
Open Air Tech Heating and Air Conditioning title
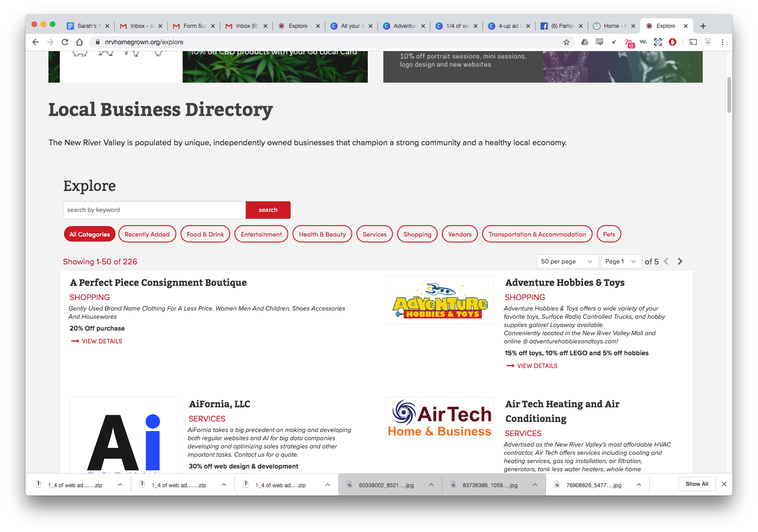pos(562,411)
